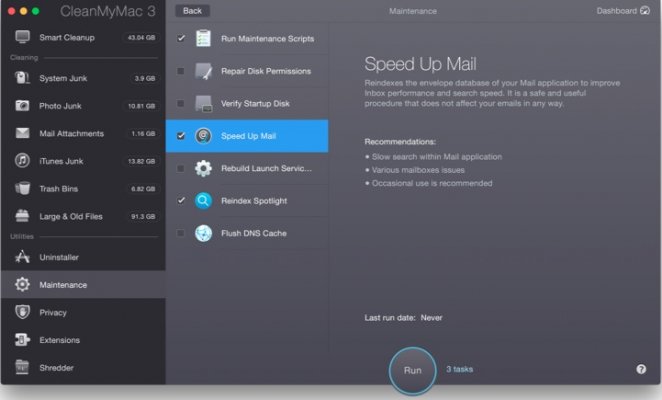The image size is (662, 400).
Task: Open Shredder in the sidebar
Action: [x=83, y=367]
